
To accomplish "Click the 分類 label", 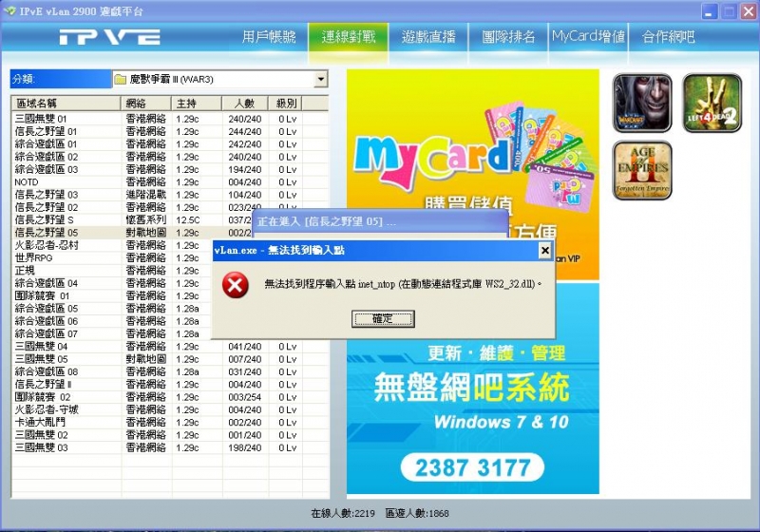I will click(x=61, y=79).
